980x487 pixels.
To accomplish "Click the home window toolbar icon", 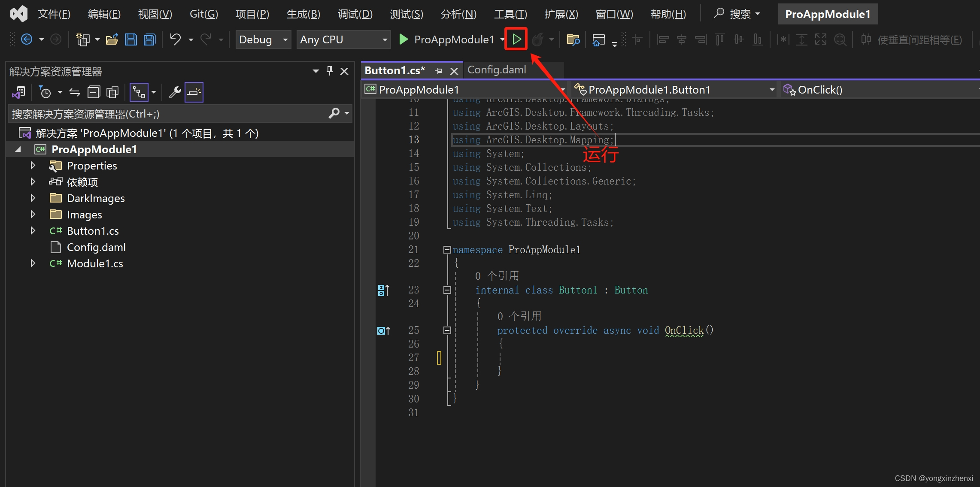I will click(x=598, y=39).
